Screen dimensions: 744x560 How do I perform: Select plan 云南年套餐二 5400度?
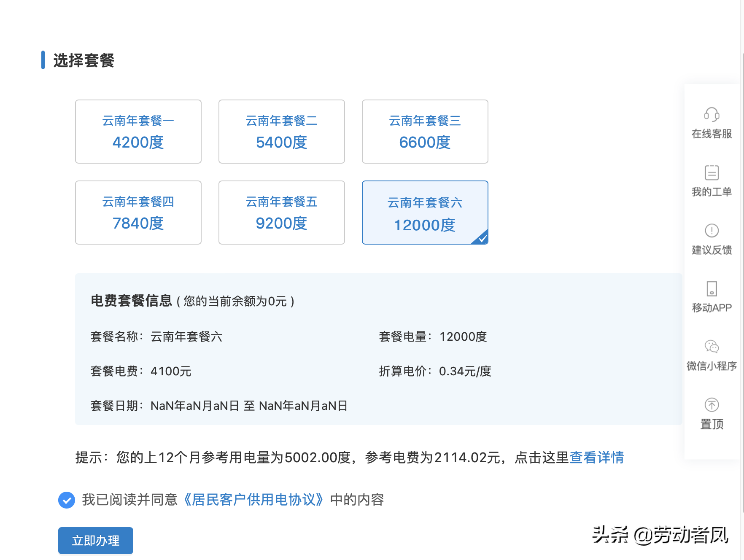coord(282,132)
